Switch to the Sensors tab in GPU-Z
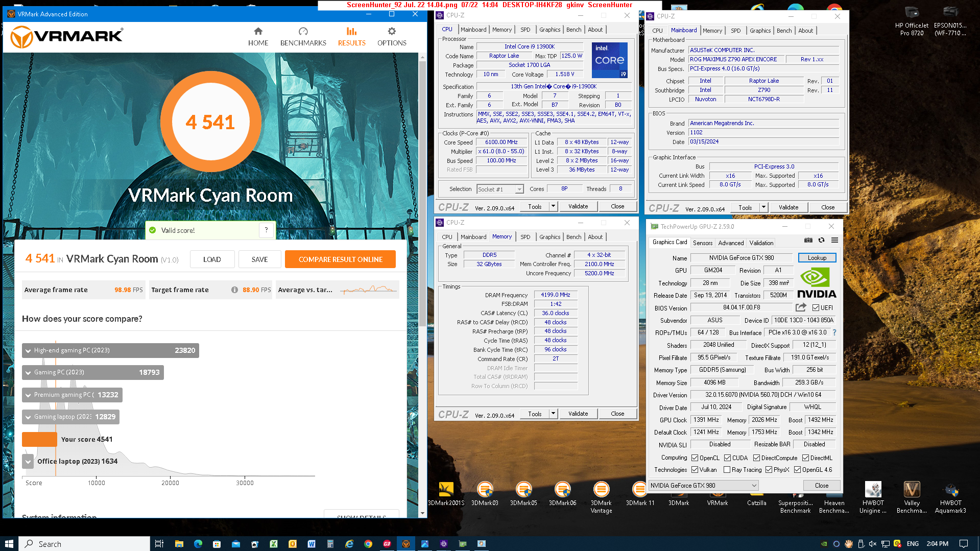Screen dimensions: 980x551 click(x=702, y=243)
